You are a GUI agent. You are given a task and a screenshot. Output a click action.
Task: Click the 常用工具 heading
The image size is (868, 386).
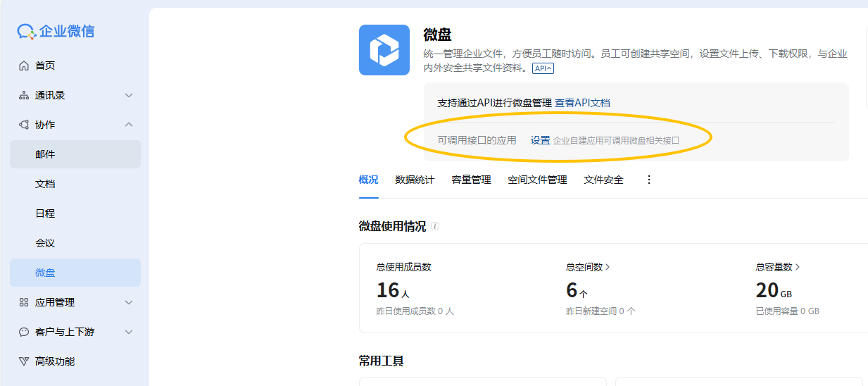381,361
